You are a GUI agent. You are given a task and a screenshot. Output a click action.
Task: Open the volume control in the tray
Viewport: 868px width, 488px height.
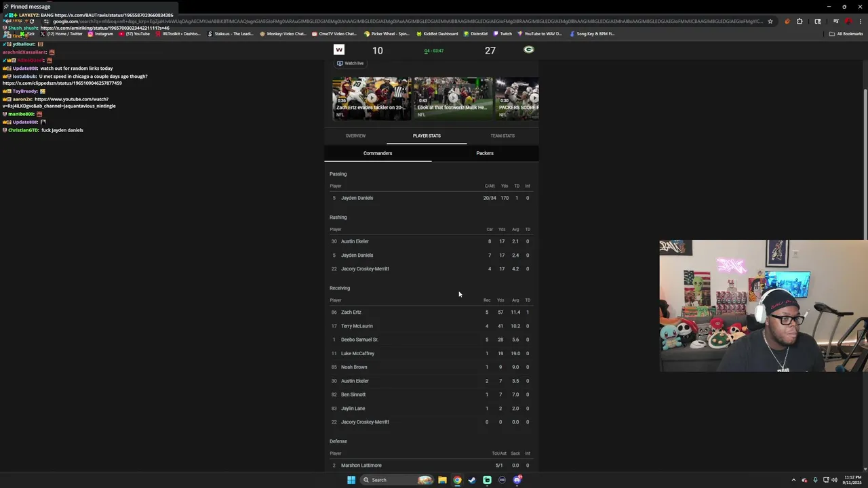[x=834, y=480]
